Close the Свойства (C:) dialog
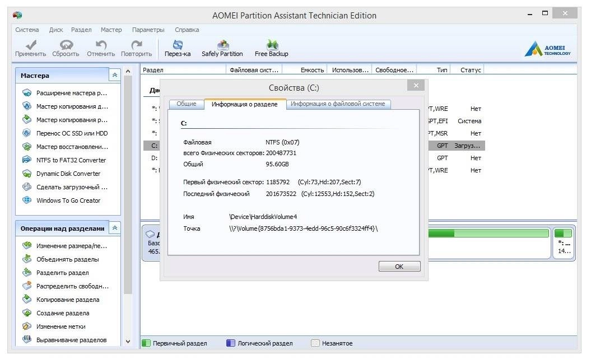The height and width of the screenshot is (364, 591). 416,86
